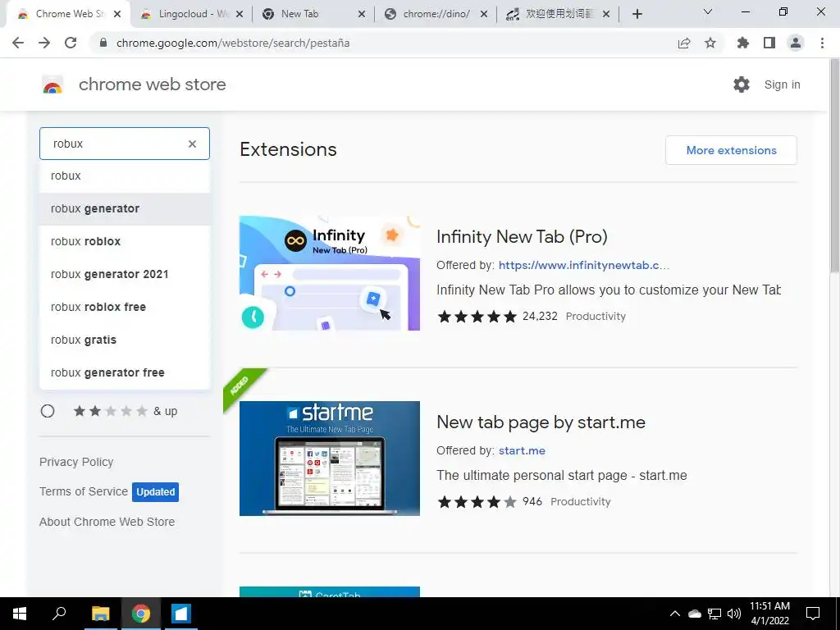
Task: Click Chrome icon in the taskbar
Action: point(141,614)
